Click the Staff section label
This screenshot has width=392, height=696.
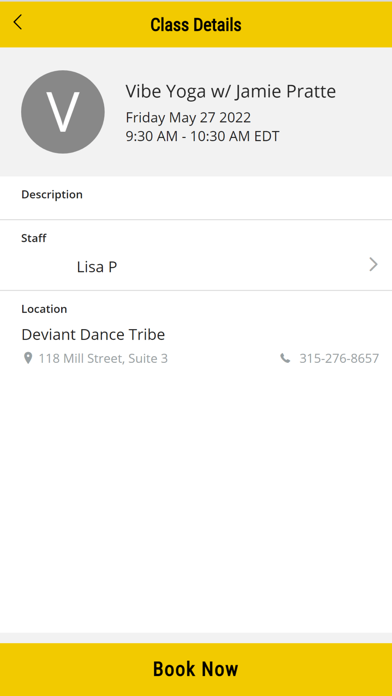point(34,238)
